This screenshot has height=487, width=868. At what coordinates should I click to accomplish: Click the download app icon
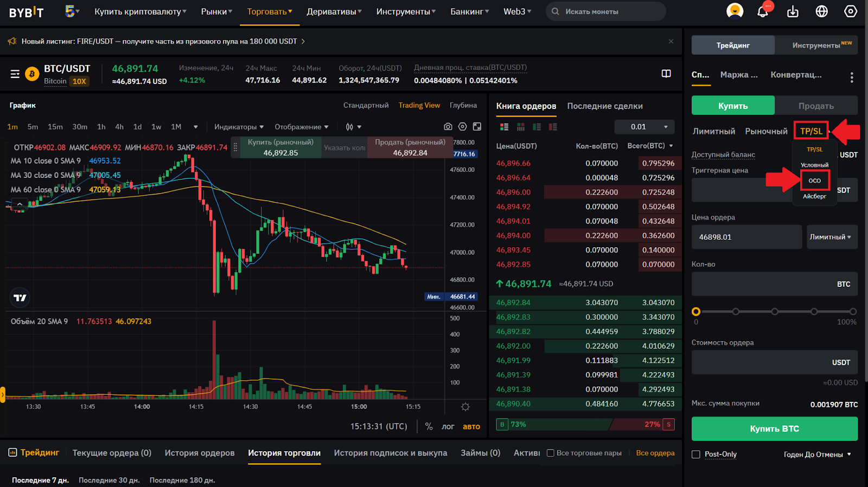pos(793,11)
